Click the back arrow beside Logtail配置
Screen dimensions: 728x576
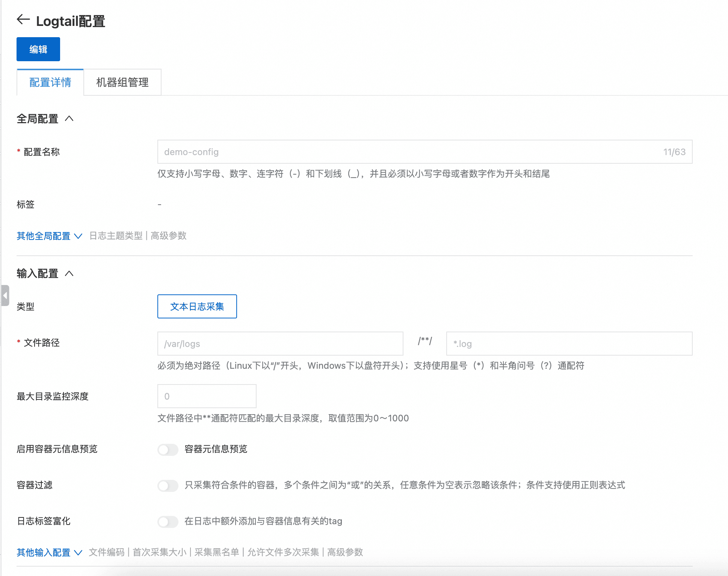click(23, 20)
